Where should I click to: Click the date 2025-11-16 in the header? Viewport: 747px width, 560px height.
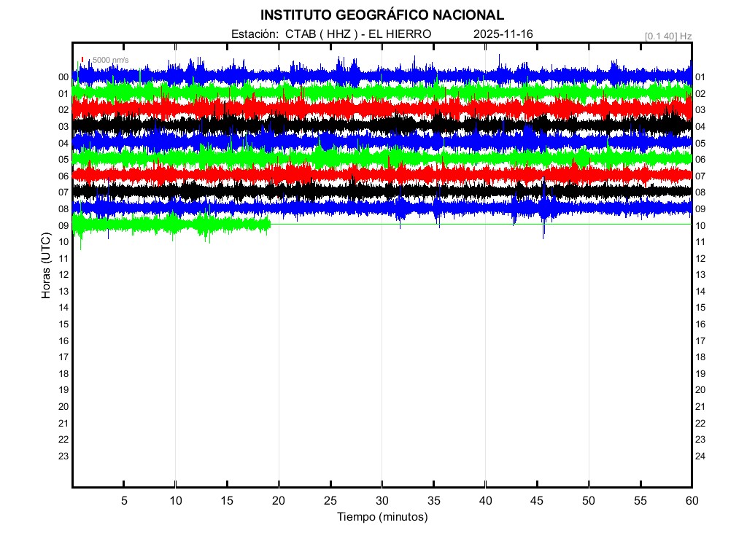coord(503,34)
